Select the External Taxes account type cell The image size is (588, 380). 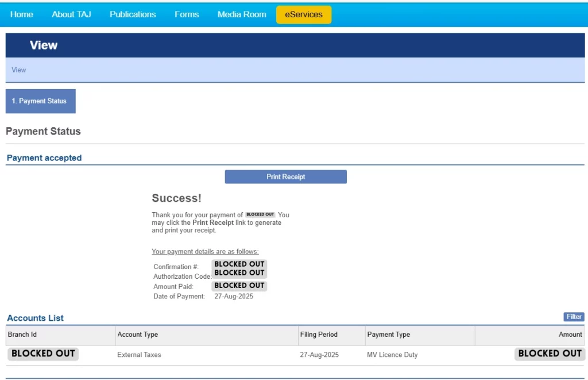click(139, 355)
